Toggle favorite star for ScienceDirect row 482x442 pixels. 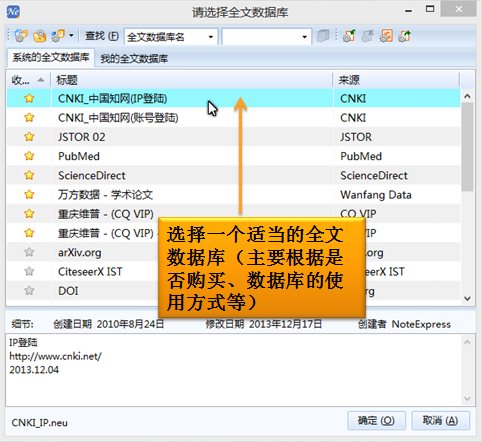coord(29,175)
